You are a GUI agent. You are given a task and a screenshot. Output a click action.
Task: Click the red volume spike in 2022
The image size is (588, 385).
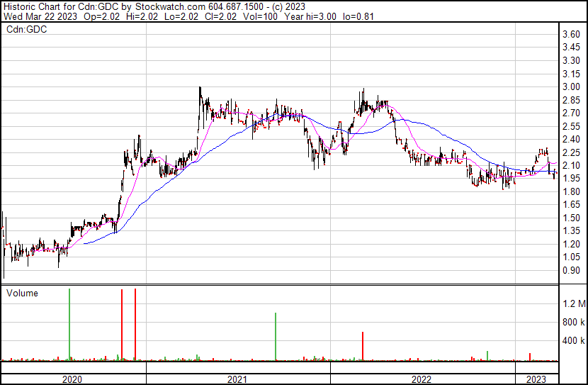point(363,346)
